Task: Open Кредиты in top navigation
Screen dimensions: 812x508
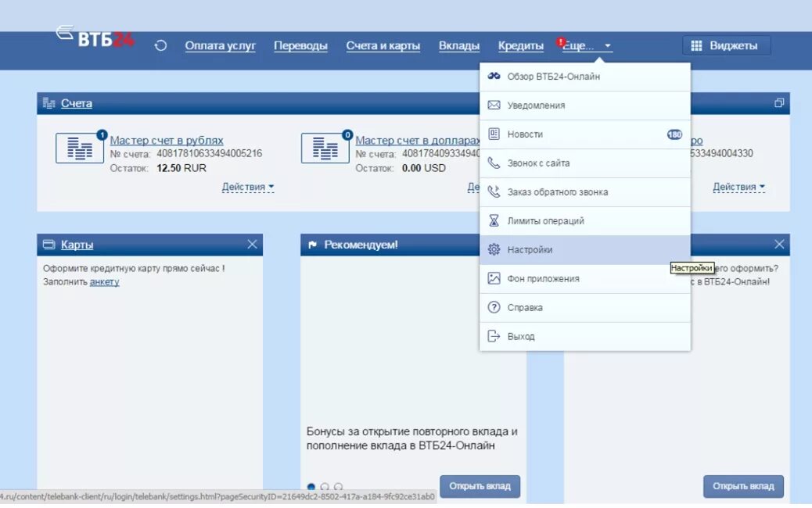Action: (521, 45)
